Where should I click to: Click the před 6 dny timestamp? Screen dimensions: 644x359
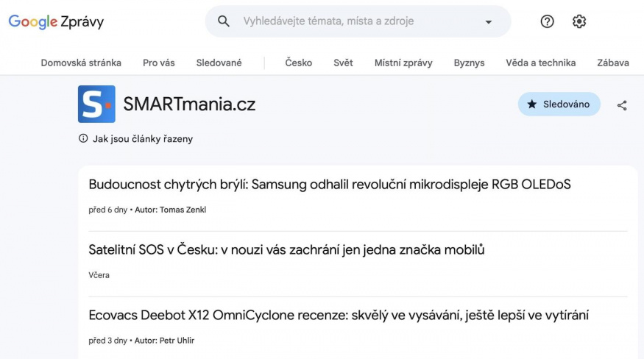point(107,210)
